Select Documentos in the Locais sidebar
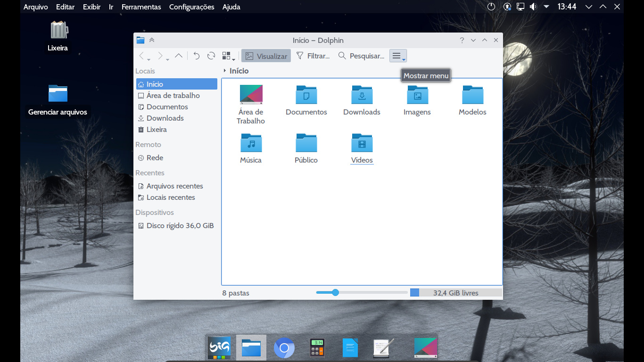Image resolution: width=644 pixels, height=362 pixels. pos(167,107)
